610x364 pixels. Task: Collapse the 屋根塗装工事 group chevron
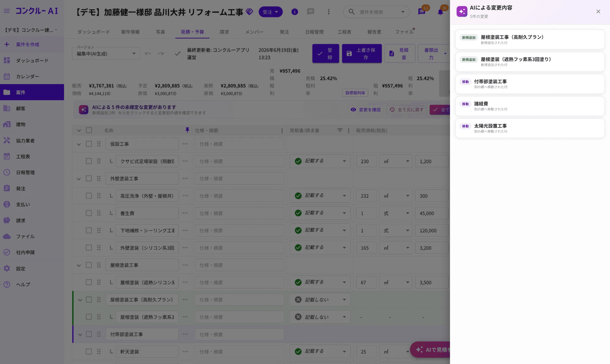click(x=79, y=265)
